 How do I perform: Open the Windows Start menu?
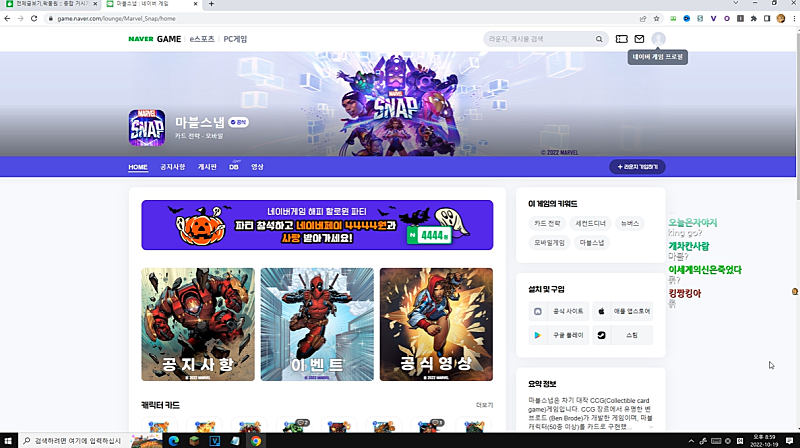pos(8,440)
